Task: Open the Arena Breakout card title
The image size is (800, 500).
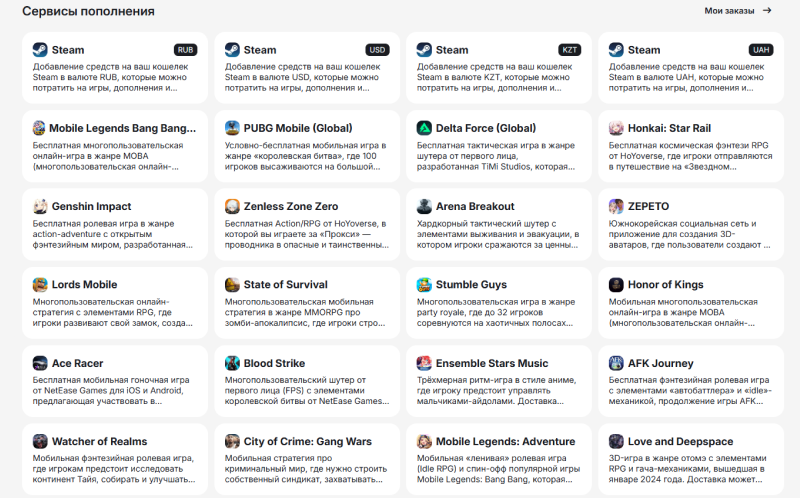Action: (x=475, y=206)
